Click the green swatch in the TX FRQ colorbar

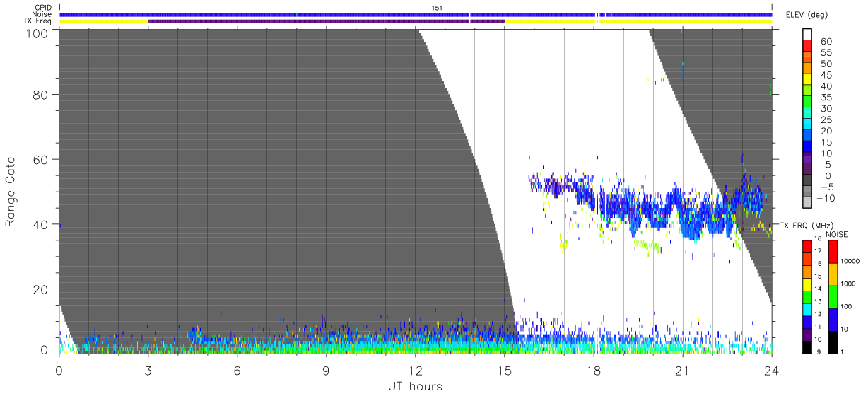coord(807,297)
